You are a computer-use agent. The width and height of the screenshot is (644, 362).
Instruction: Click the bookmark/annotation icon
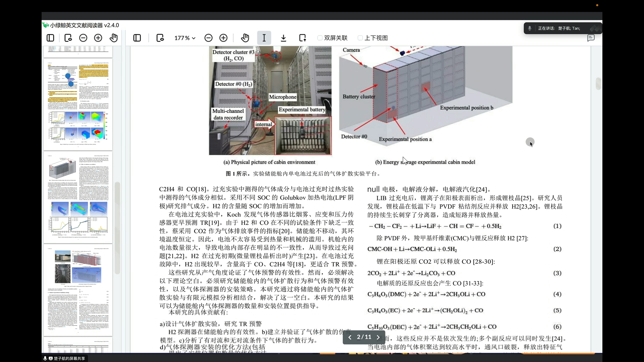pos(591,38)
